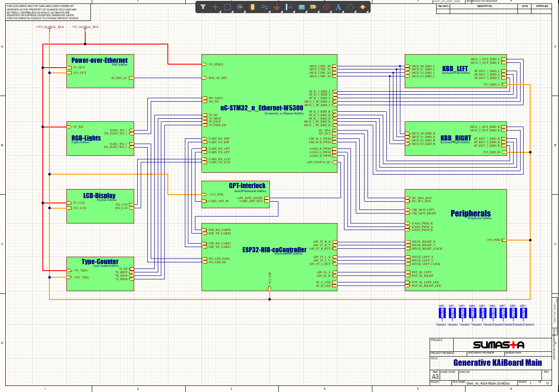Click the GND power port icon
This screenshot has height=392, width=559.
click(277, 7)
